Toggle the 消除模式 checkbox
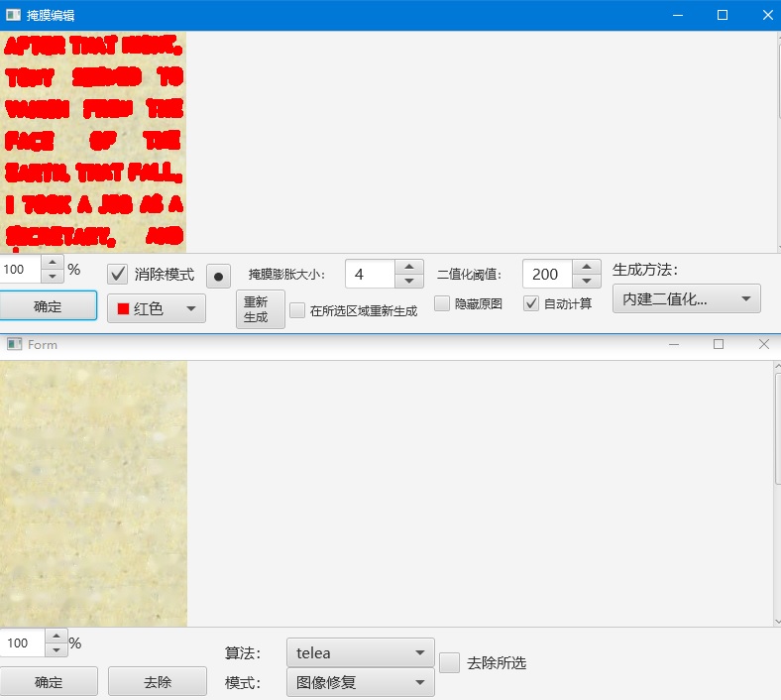This screenshot has height=700, width=781. 118,275
